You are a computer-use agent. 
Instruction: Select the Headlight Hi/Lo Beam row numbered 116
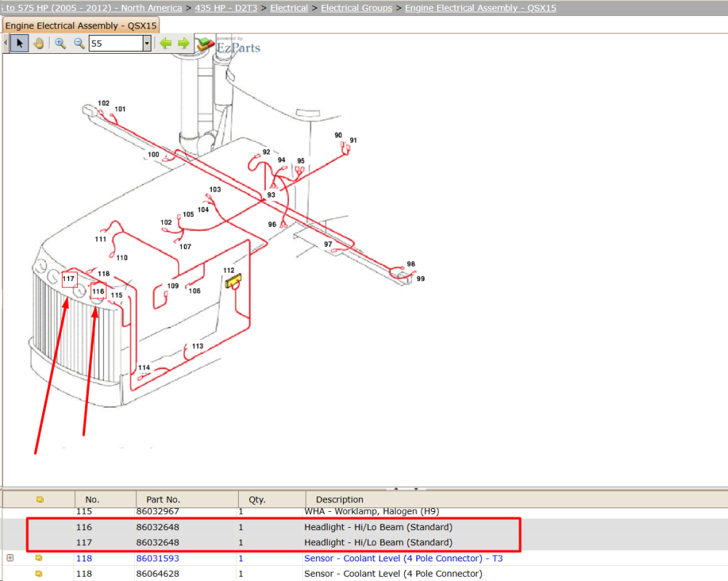point(364,527)
